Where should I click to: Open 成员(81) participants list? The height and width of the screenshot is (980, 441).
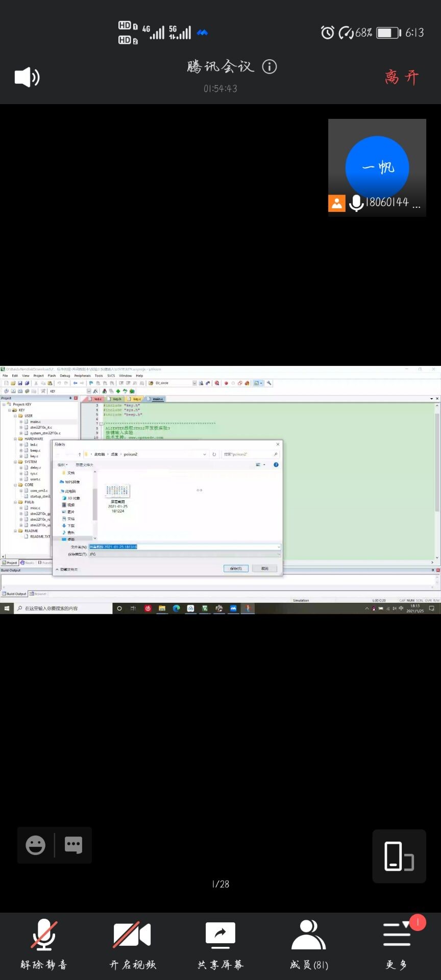pyautogui.click(x=309, y=945)
